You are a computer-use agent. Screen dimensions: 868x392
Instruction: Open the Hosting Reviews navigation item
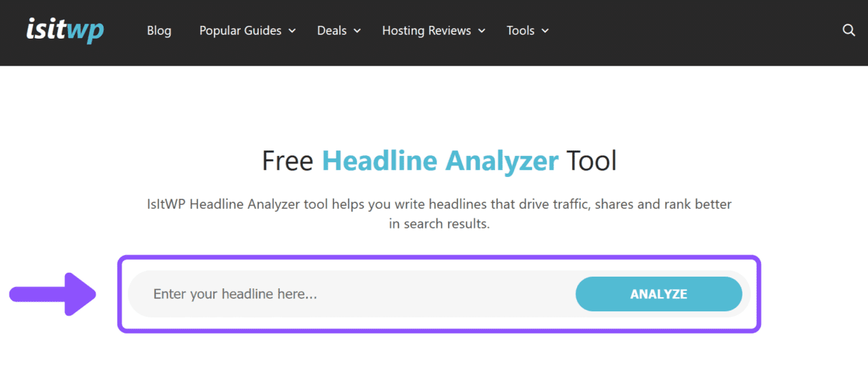tap(426, 31)
